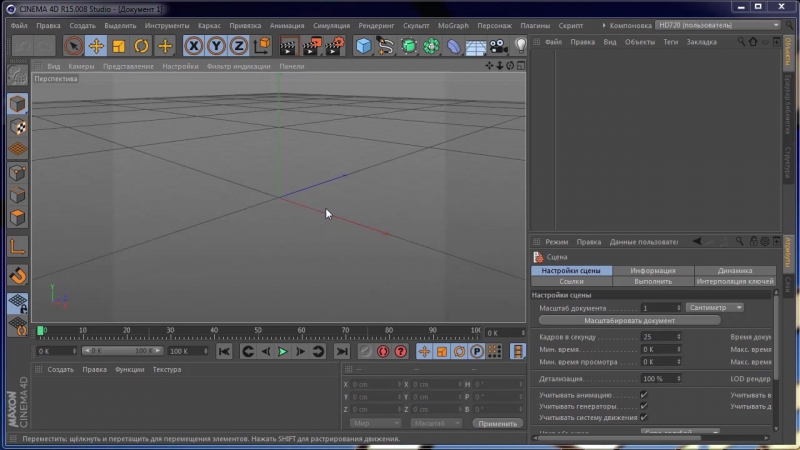Add the green NURBS generator object
Viewport: 800px width, 450px height.
[409, 46]
